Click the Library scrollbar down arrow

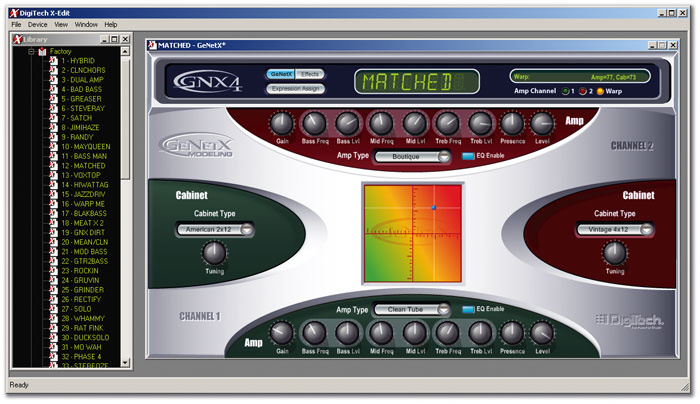tap(125, 362)
